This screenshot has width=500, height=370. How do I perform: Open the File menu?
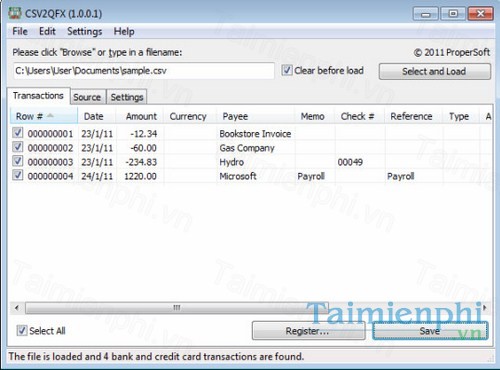20,32
